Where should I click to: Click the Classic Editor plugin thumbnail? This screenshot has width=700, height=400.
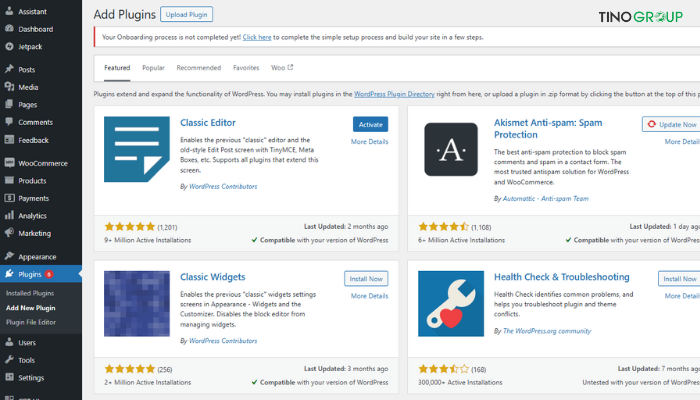pyautogui.click(x=137, y=149)
